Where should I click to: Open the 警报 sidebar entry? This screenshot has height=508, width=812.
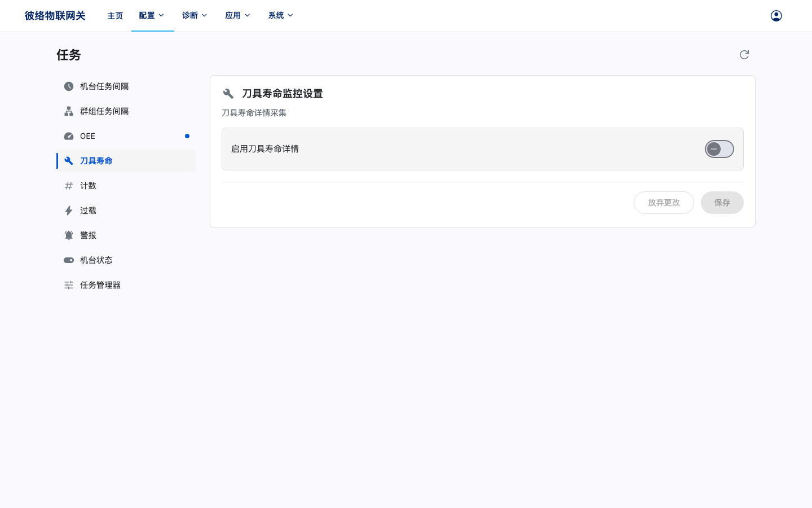126,235
